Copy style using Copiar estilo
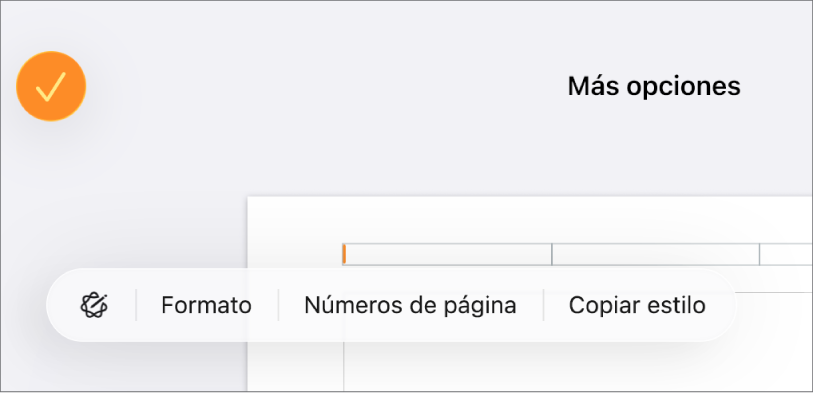Image resolution: width=814 pixels, height=394 pixels. [637, 305]
